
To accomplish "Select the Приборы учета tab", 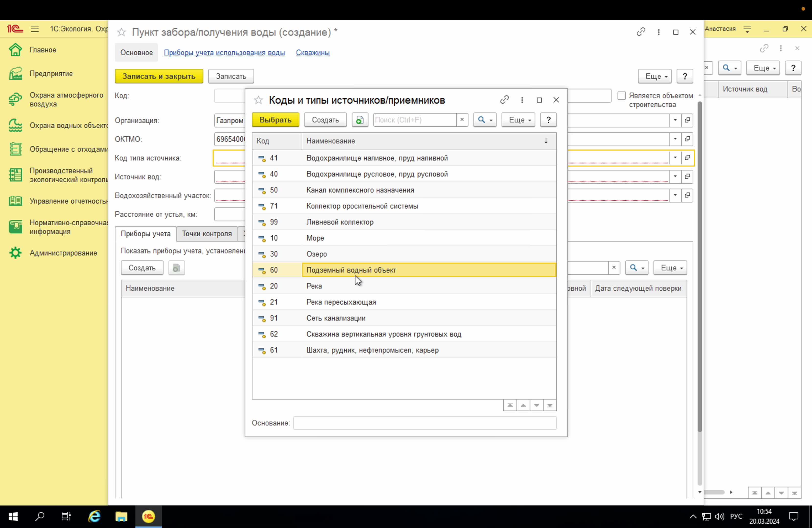I will (x=146, y=234).
